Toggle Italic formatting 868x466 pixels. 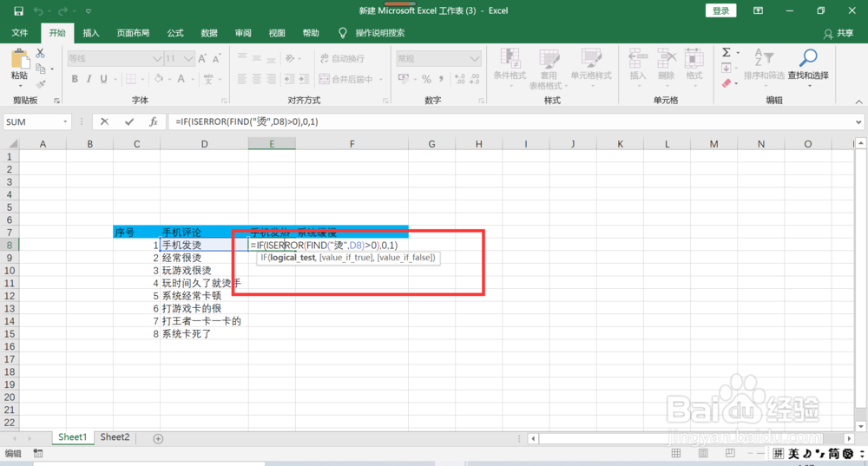tap(89, 79)
